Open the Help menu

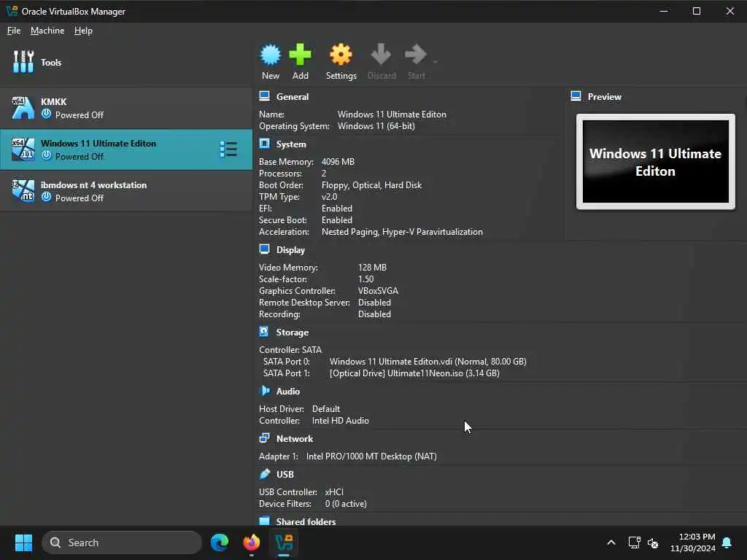pyautogui.click(x=83, y=31)
